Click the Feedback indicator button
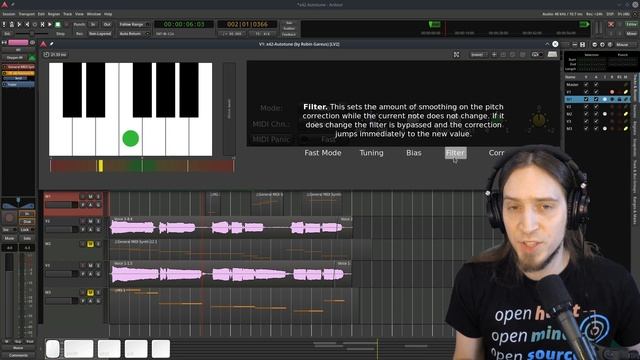Screen dimensions: 640x360 [289, 34]
